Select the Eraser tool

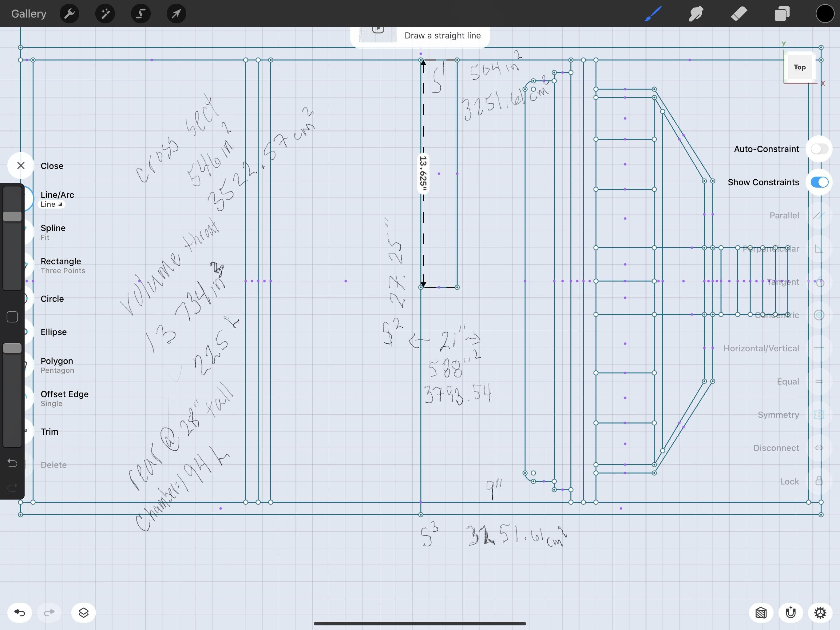(739, 14)
